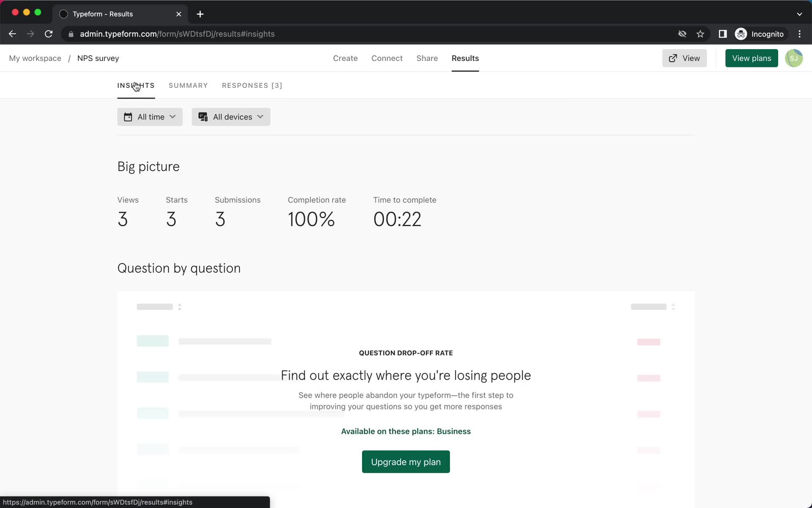Click the Submissions label
The image size is (812, 508).
(x=238, y=200)
